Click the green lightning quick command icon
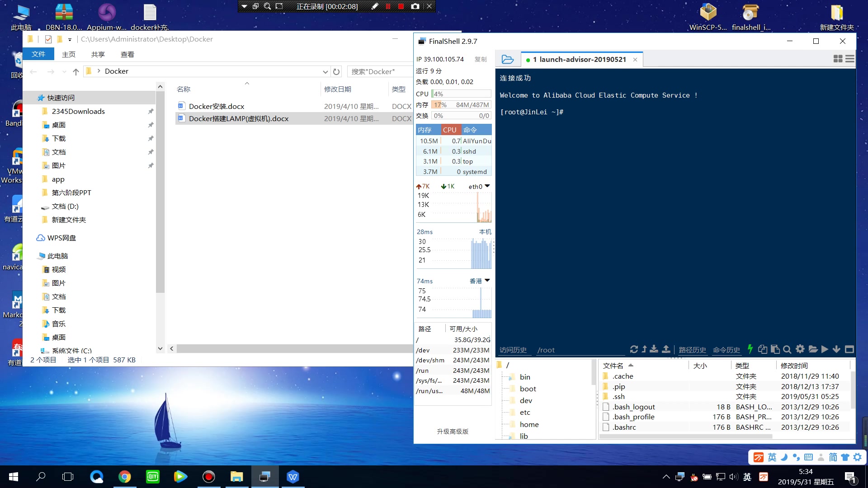 pyautogui.click(x=750, y=349)
